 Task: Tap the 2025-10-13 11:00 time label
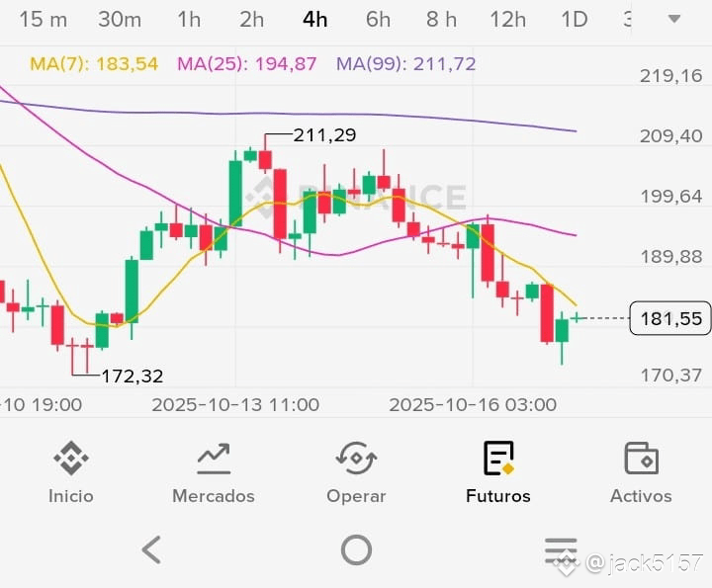point(235,405)
